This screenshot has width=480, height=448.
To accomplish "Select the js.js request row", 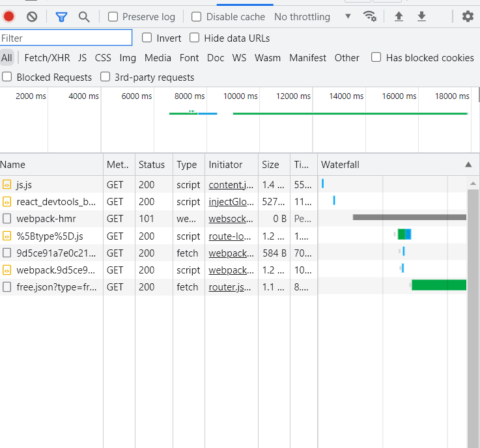I will (233, 185).
